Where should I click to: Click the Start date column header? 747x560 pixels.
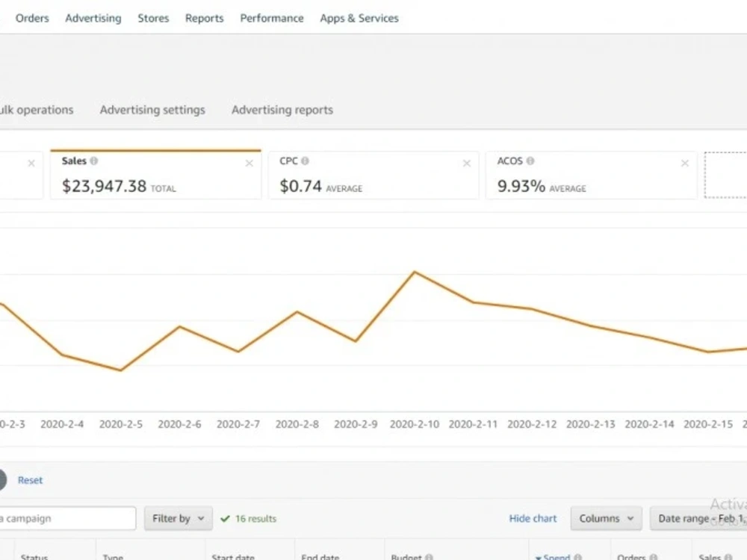(x=233, y=556)
